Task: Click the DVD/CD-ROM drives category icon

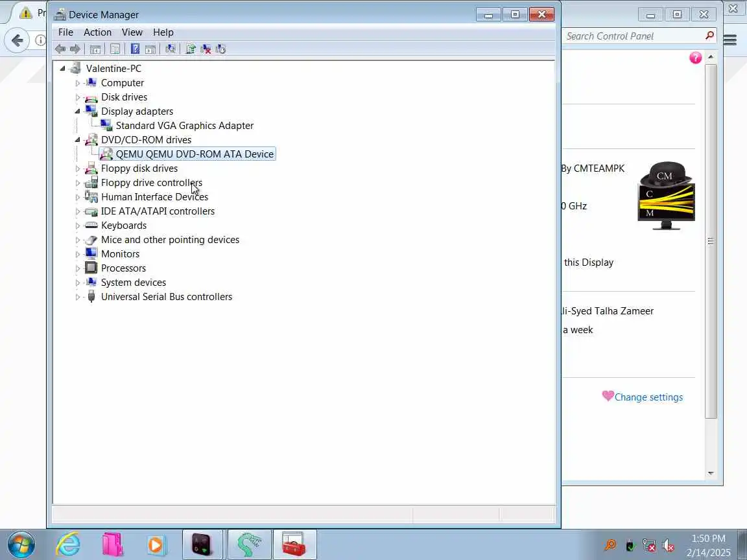Action: (91, 140)
